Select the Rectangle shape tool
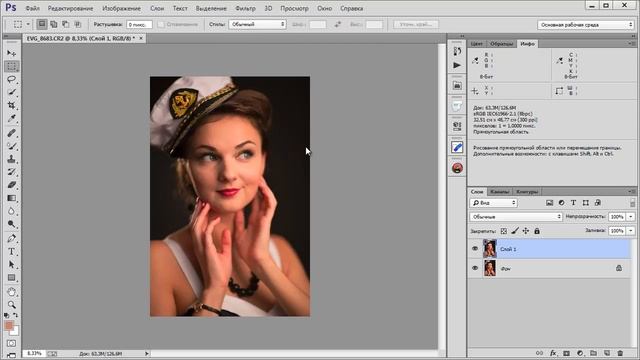 click(x=11, y=278)
